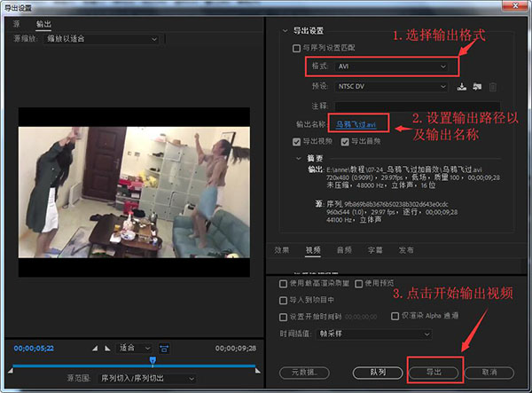The height and width of the screenshot is (393, 532).
Task: Click the 队列 queue button
Action: 378,373
